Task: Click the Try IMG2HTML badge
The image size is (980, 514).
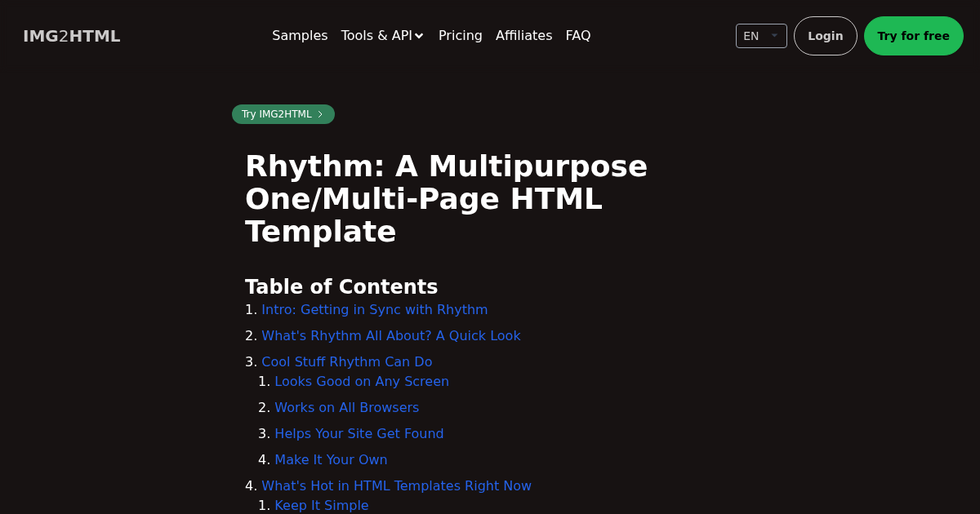Action: (277, 114)
